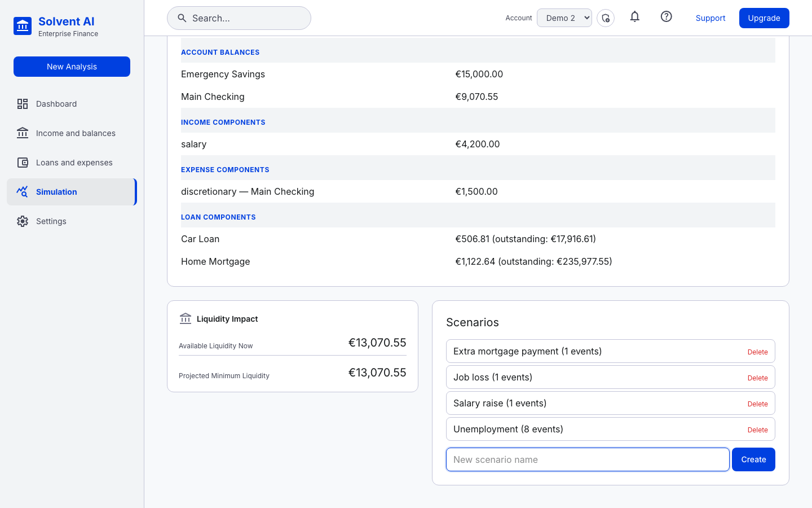This screenshot has height=508, width=812.
Task: Click the Dashboard grid icon
Action: pos(23,104)
